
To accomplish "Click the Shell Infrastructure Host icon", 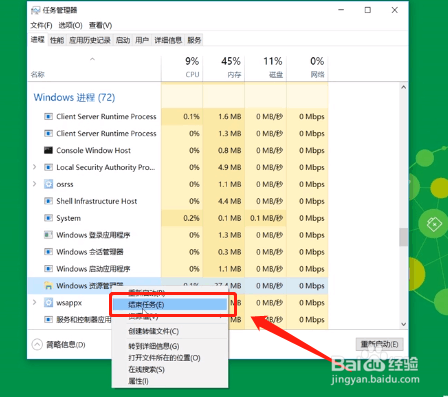I will [48, 201].
